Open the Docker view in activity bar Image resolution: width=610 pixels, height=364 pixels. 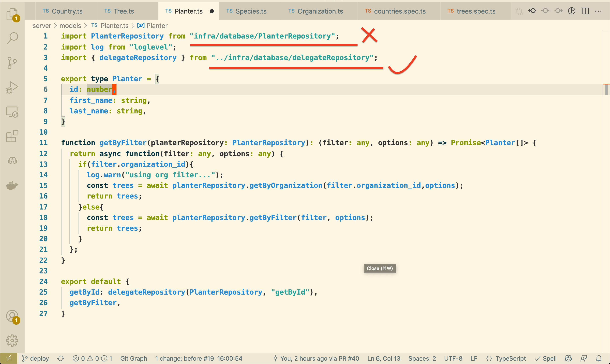(x=12, y=185)
